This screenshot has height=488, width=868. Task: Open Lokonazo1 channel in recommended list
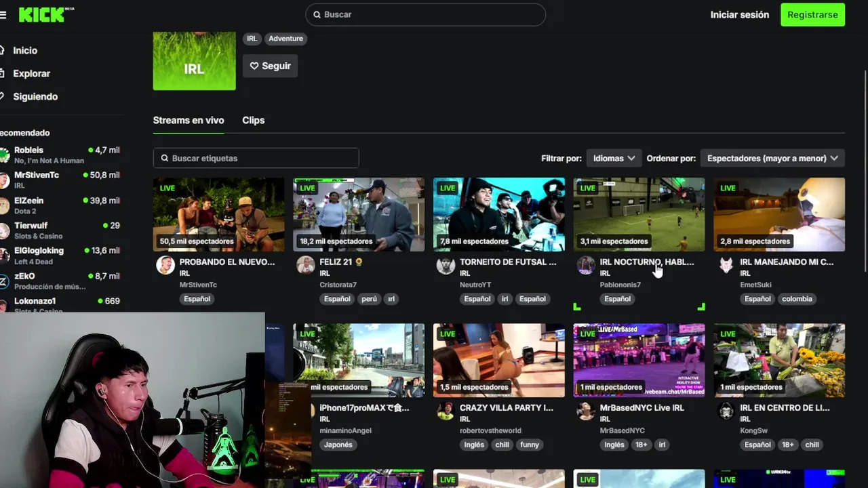[60, 304]
